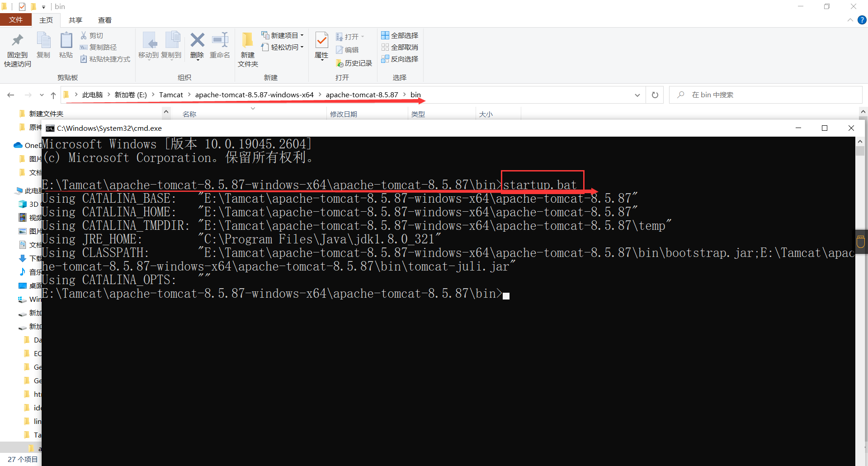Collapse the ribbon with chevron arrow

(850, 20)
